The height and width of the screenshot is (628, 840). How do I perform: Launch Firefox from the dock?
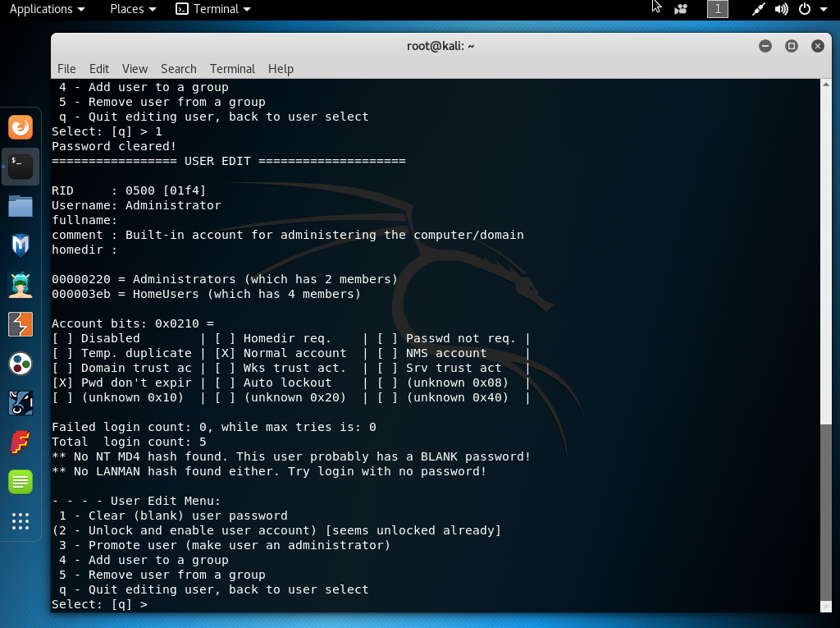tap(21, 127)
